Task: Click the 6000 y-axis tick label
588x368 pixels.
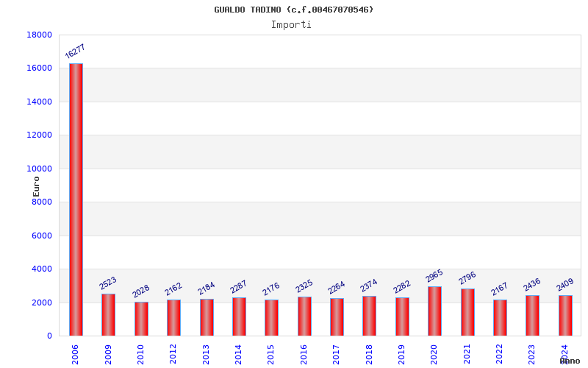Action: pos(42,236)
